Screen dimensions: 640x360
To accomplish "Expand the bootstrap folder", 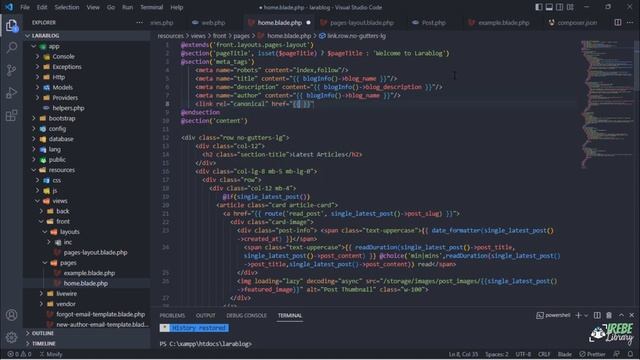I will [87, 118].
